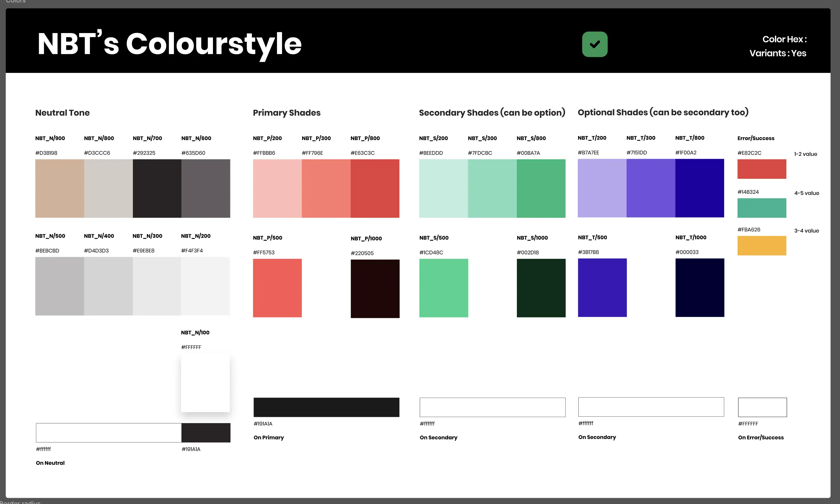Select the NBT_T/300 purple swatch

651,188
